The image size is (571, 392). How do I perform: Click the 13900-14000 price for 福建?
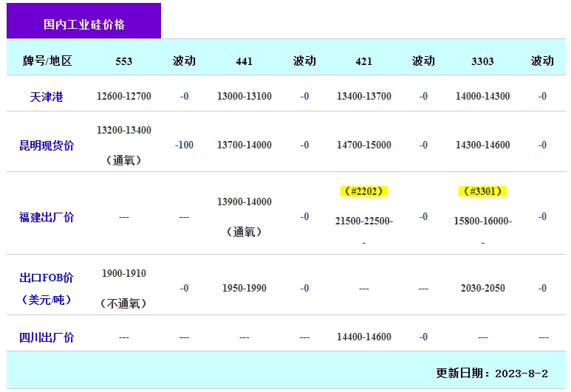[x=245, y=202]
